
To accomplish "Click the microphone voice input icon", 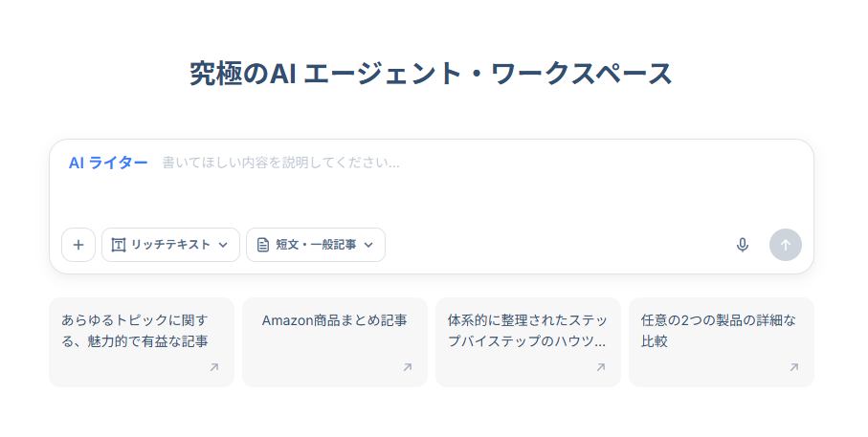I will [x=742, y=245].
